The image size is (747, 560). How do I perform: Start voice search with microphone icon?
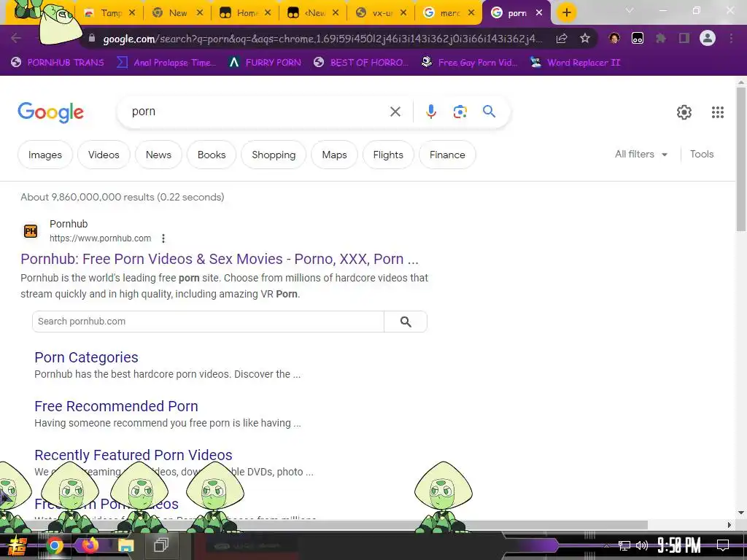pos(431,112)
